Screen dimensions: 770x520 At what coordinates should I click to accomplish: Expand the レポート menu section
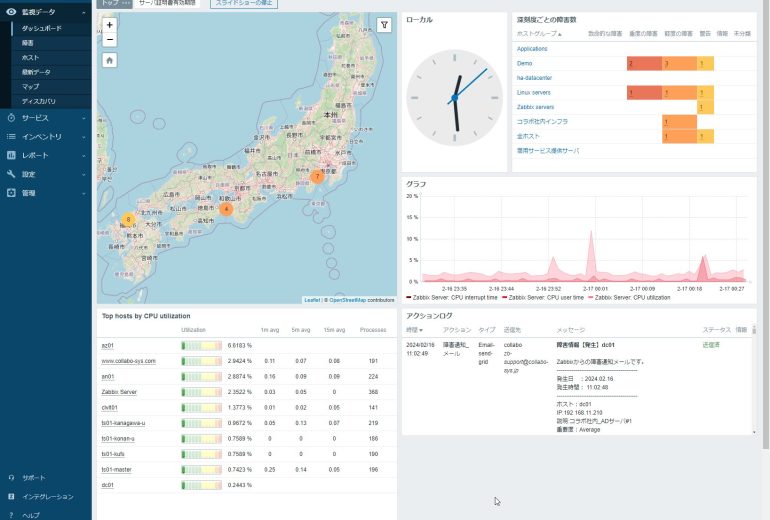83,156
